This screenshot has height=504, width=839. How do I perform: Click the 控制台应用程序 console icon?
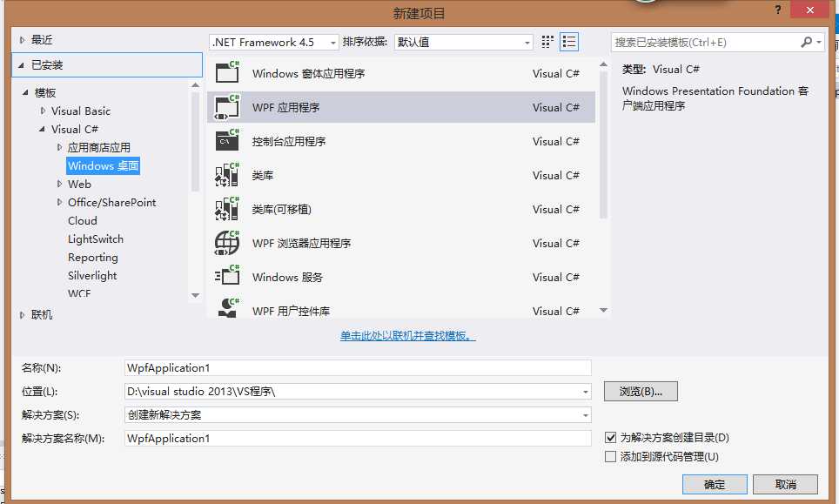click(227, 141)
